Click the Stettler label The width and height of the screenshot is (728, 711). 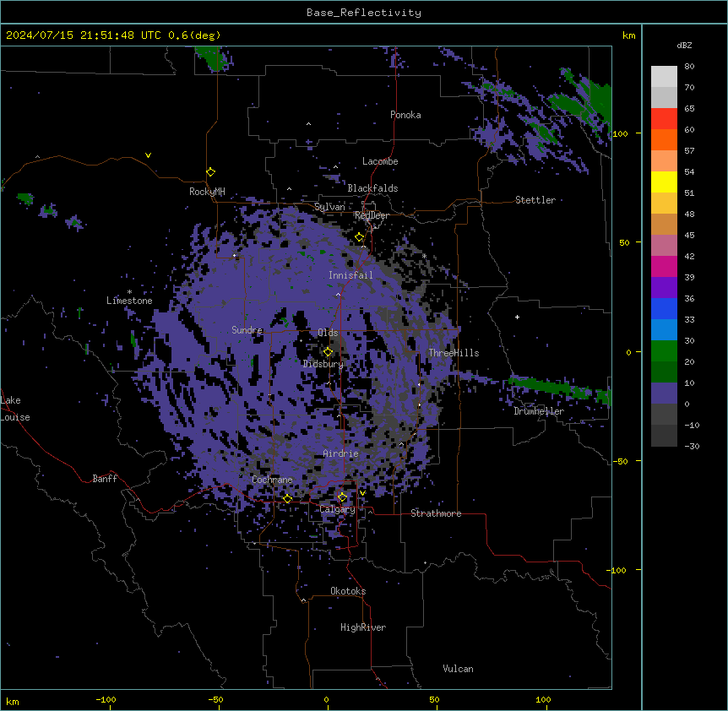[535, 200]
